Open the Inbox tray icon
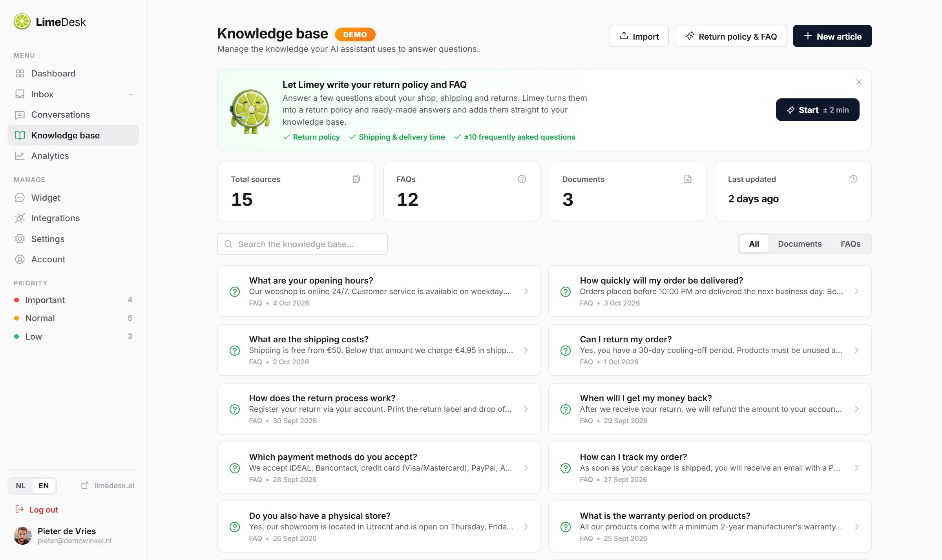The image size is (942, 560). 20,94
